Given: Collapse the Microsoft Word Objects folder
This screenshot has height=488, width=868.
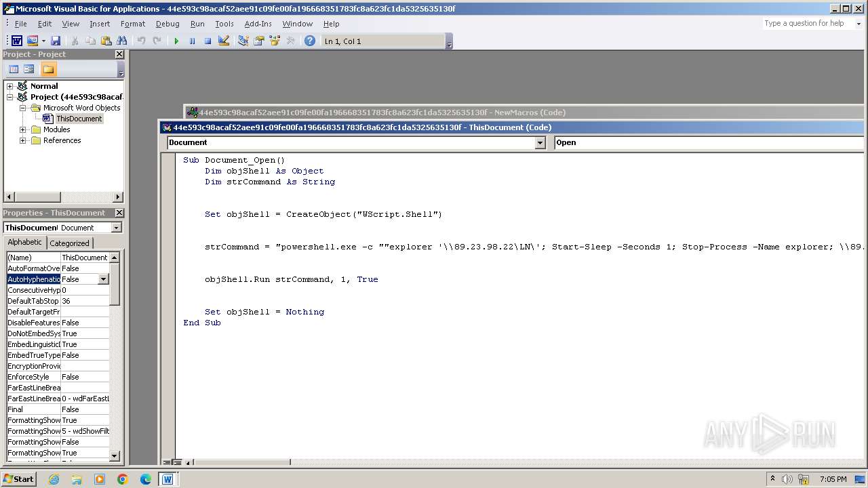Looking at the screenshot, I should [23, 108].
